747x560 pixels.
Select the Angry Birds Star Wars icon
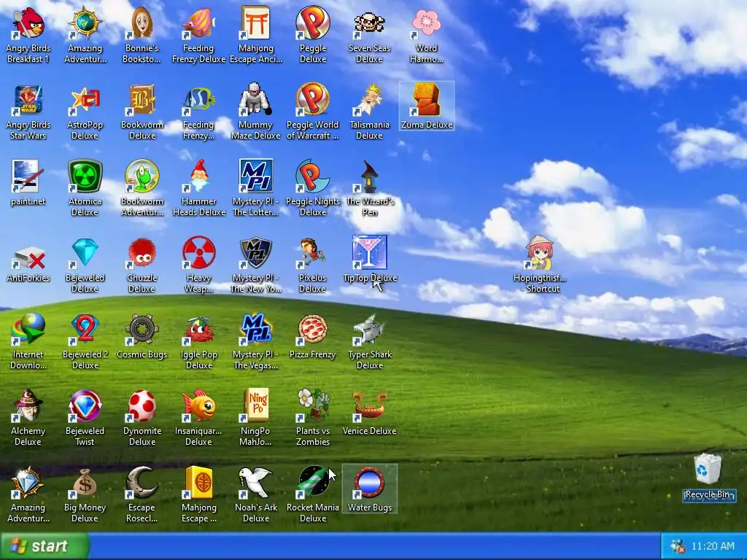28,100
